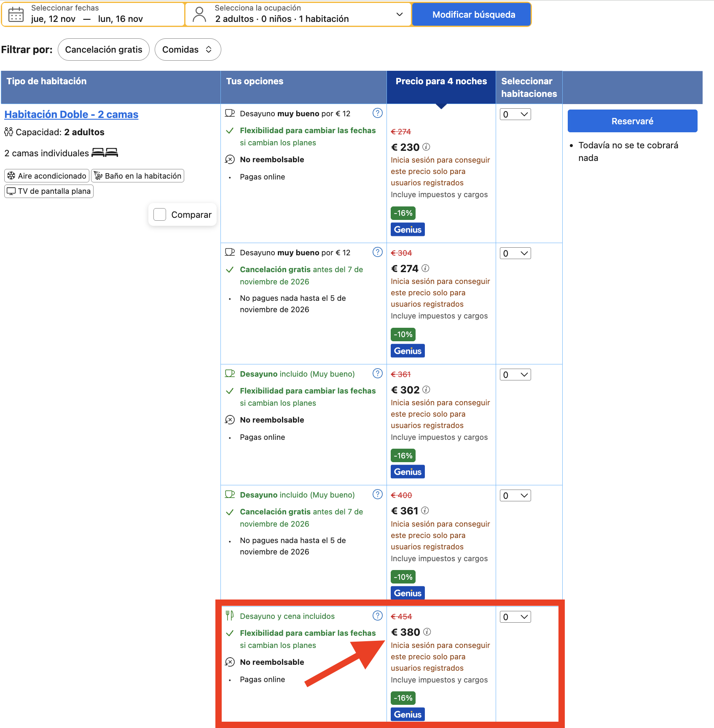The image size is (714, 728).
Task: Click the Genius badge under € 361
Action: pyautogui.click(x=408, y=593)
